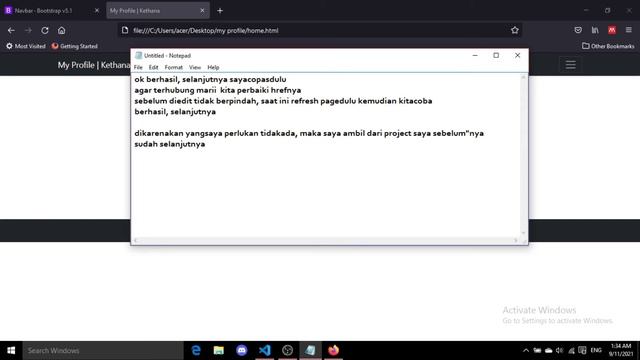Open the Windows Start menu
The height and width of the screenshot is (360, 640).
coord(11,351)
